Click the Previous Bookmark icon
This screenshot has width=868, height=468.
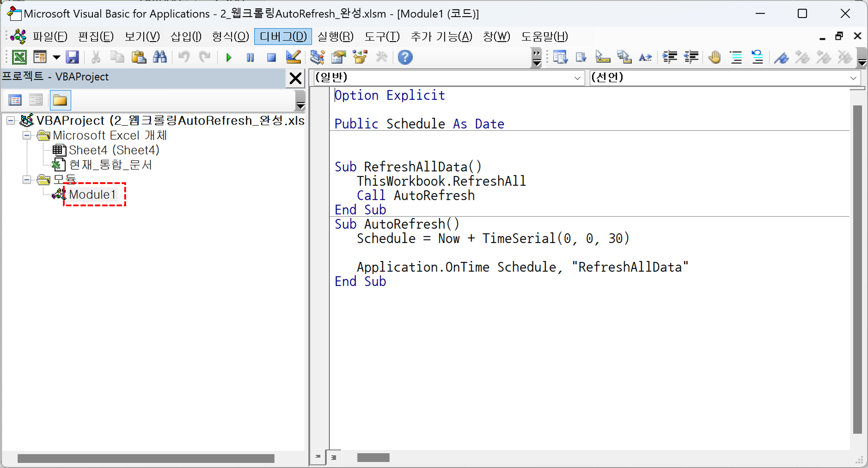tap(824, 57)
